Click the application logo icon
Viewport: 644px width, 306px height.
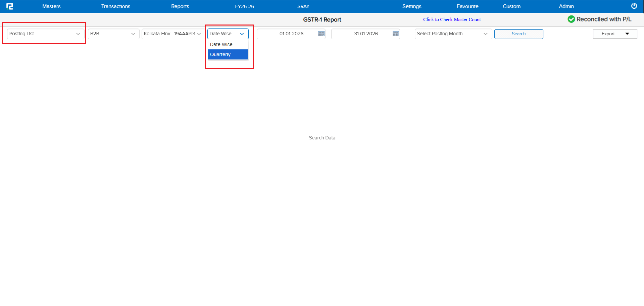(x=10, y=6)
